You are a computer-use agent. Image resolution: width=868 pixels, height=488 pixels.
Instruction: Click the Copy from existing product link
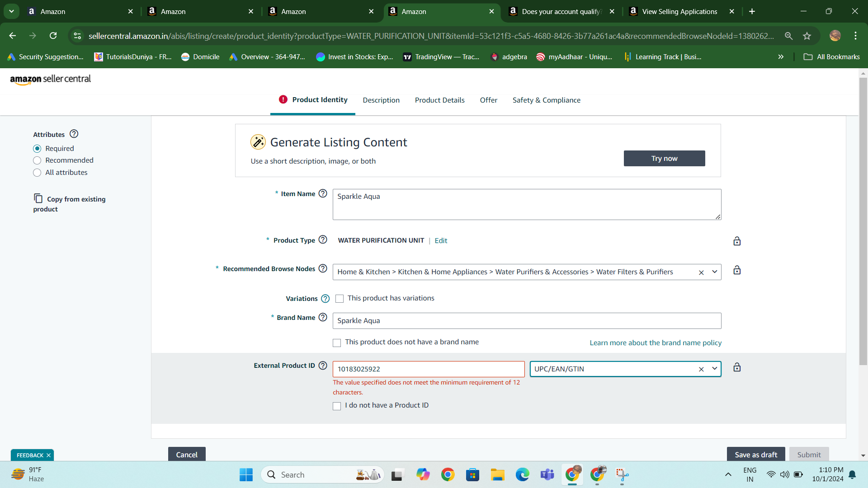[69, 204]
